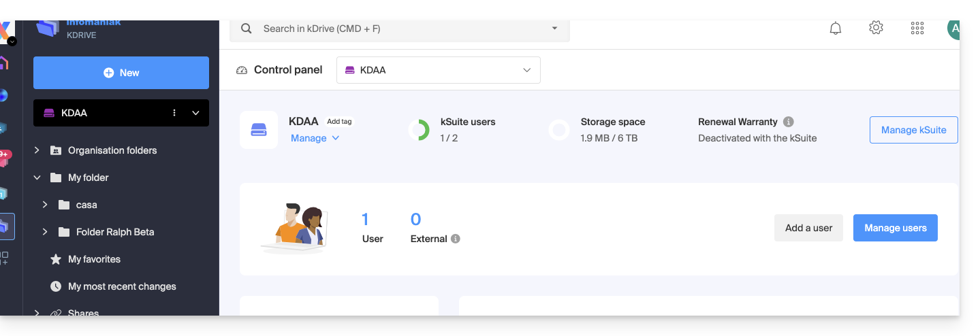Viewport: 980px width, 336px height.
Task: Open the Manage dropdown under KDAA
Action: (315, 138)
